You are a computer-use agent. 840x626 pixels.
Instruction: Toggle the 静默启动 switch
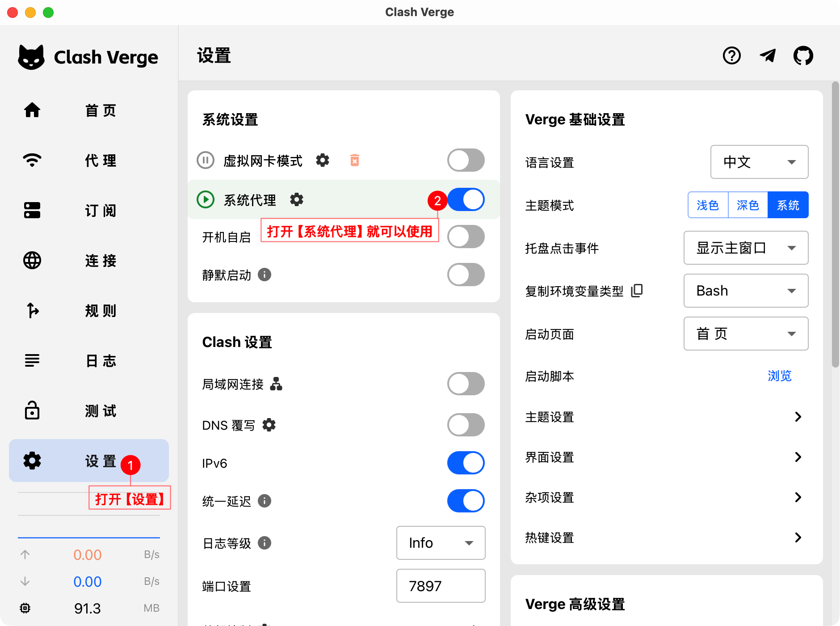[466, 275]
